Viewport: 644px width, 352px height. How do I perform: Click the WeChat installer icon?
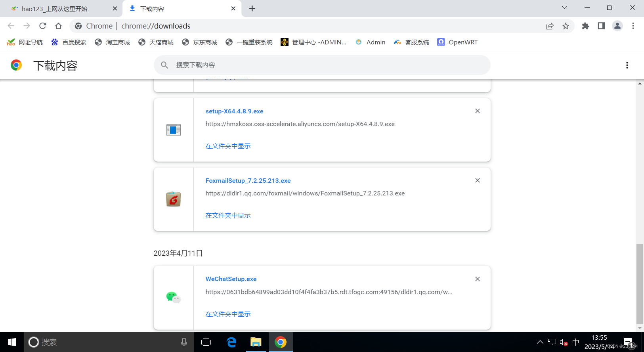(174, 297)
